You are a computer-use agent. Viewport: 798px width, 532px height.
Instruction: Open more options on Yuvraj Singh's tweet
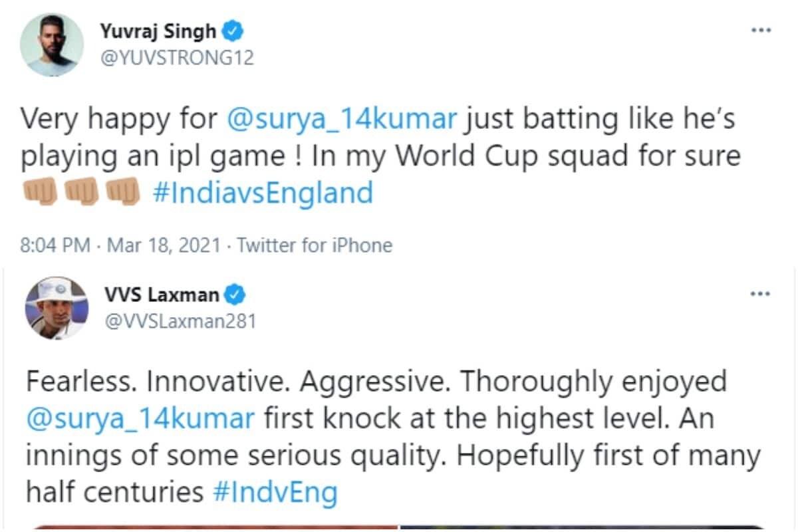coord(760,31)
